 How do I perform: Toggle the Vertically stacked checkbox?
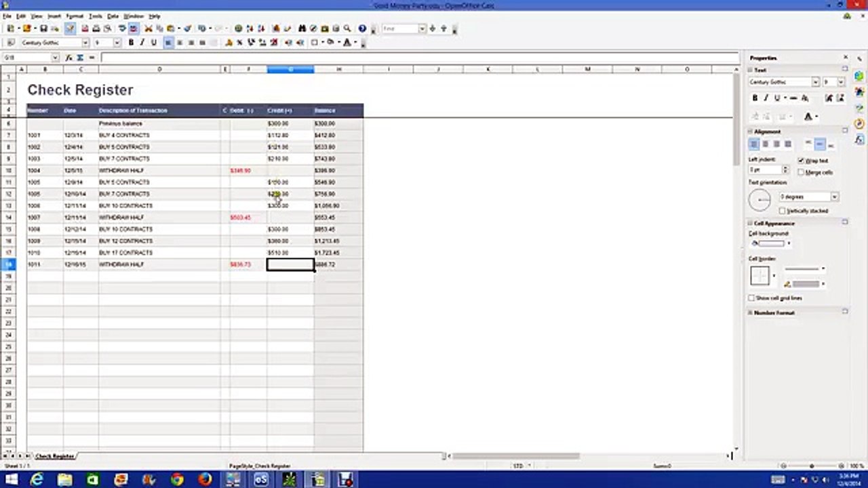tap(782, 211)
